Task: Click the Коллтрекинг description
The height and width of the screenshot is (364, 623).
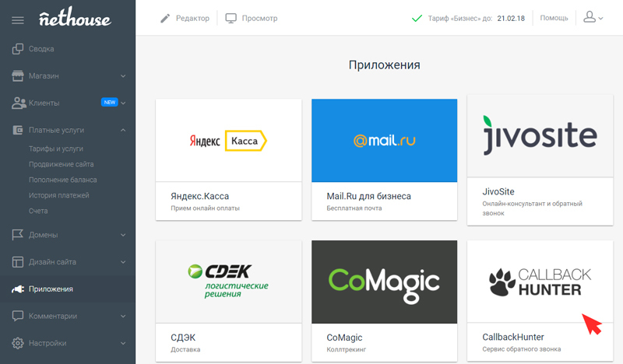Action: 346,349
